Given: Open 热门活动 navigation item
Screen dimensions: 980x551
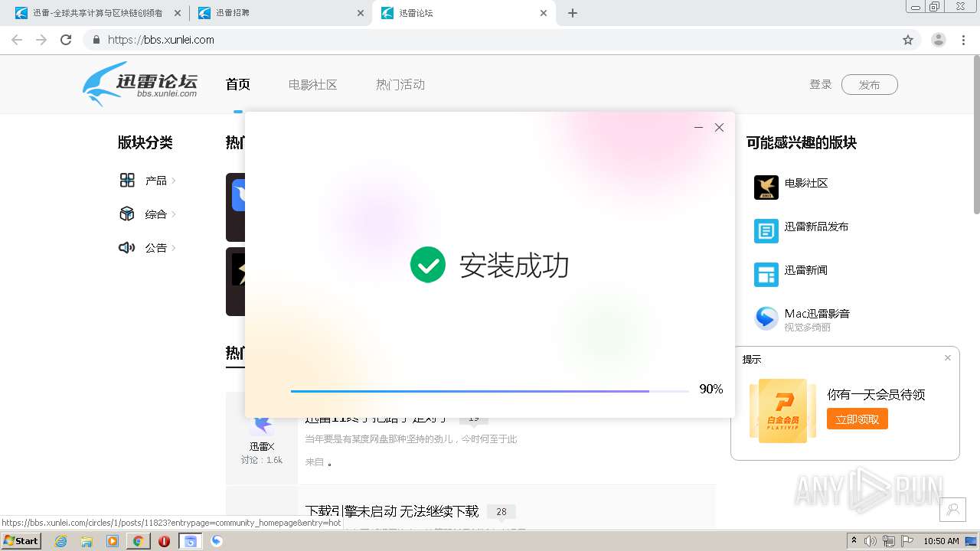Looking at the screenshot, I should 400,85.
